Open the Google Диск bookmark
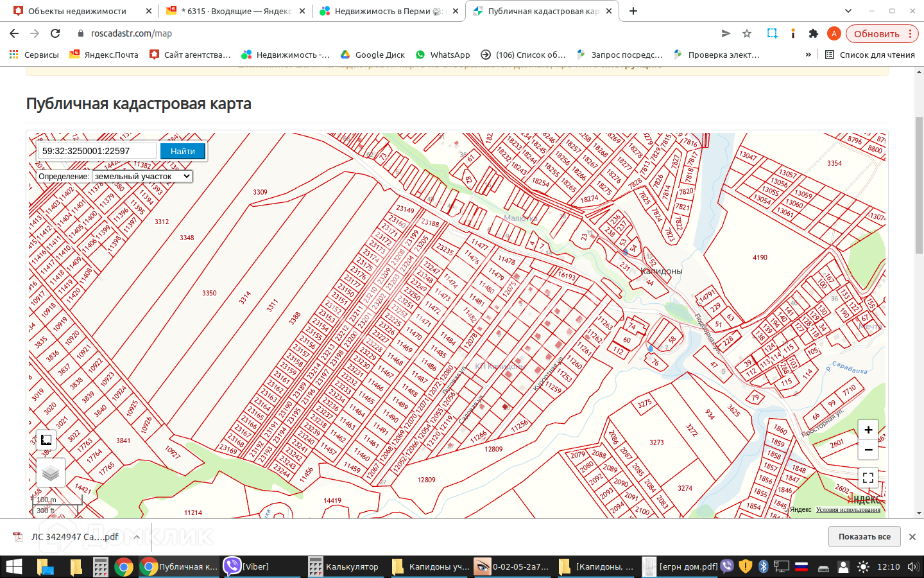The width and height of the screenshot is (924, 578). point(373,55)
